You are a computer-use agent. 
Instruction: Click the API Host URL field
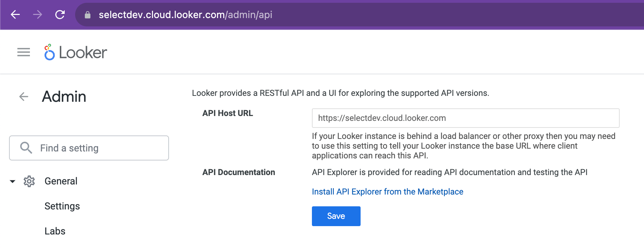tap(466, 118)
